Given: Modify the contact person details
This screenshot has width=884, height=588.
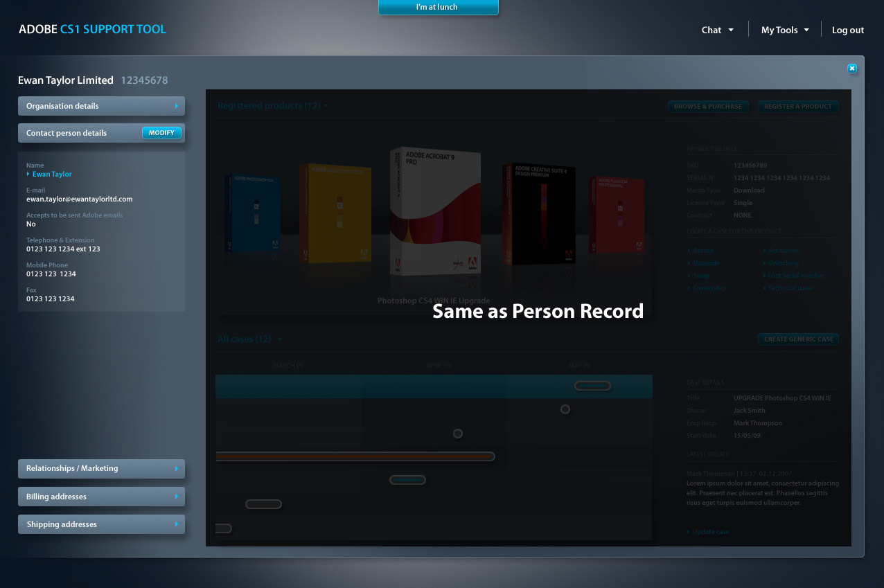Looking at the screenshot, I should click(161, 133).
